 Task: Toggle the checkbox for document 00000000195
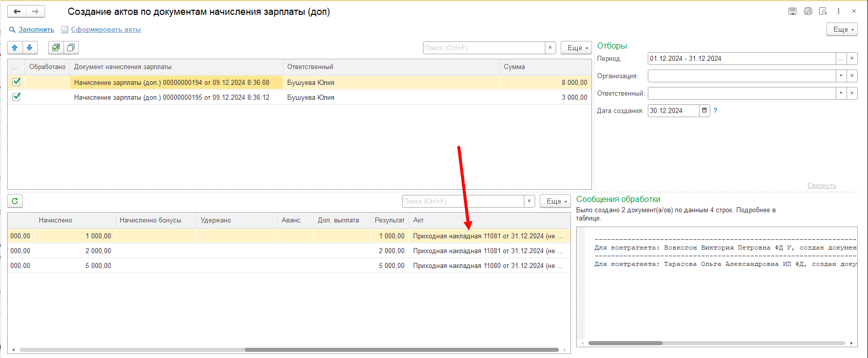click(x=16, y=97)
